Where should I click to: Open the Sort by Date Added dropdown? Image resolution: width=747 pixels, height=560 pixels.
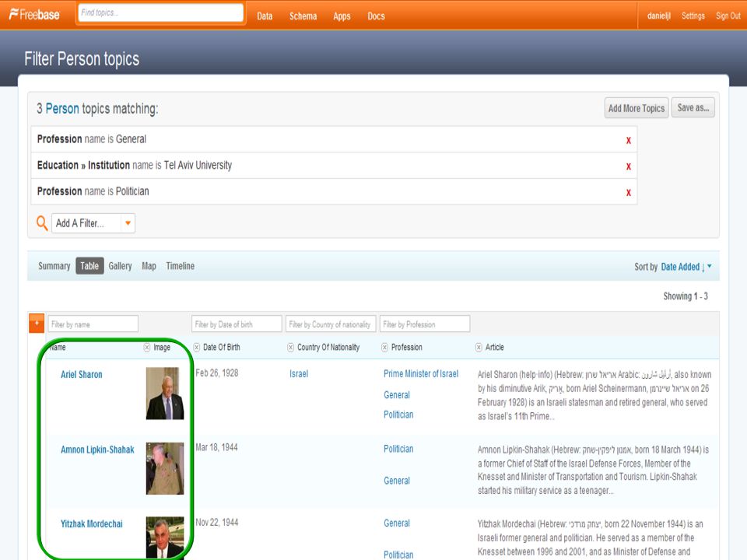pos(686,267)
